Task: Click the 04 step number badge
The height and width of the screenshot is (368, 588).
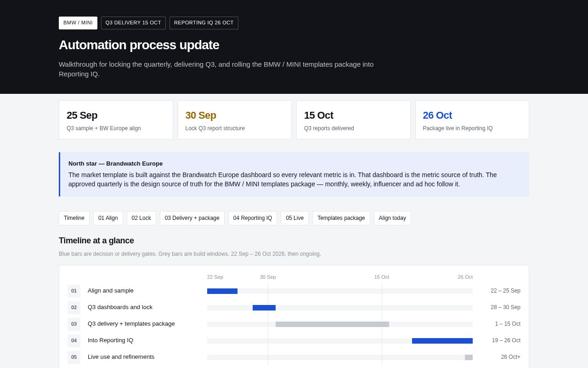Action: (74, 341)
